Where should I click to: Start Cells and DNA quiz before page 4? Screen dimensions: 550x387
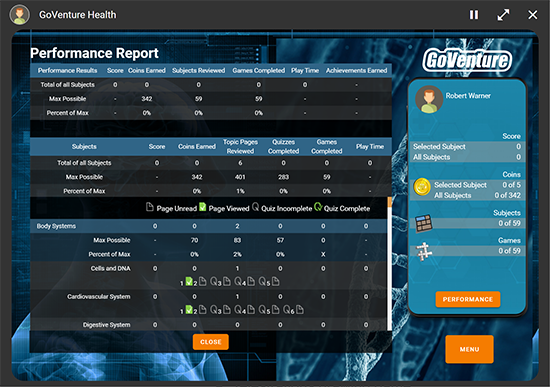pyautogui.click(x=238, y=281)
